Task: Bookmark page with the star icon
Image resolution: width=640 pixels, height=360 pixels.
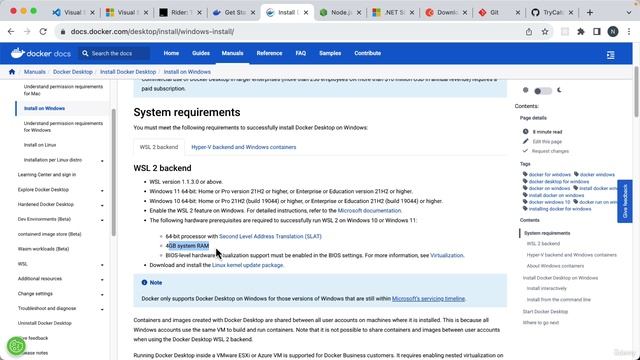Action: coord(545,31)
